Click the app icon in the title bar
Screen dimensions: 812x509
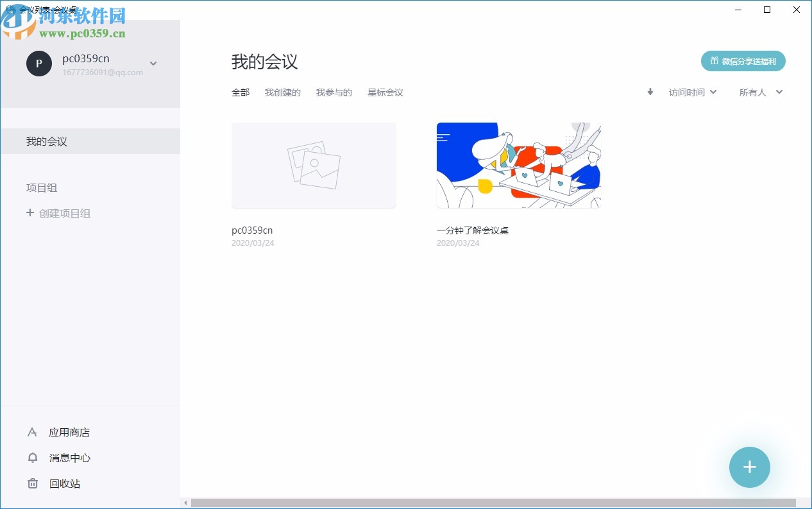[x=10, y=10]
